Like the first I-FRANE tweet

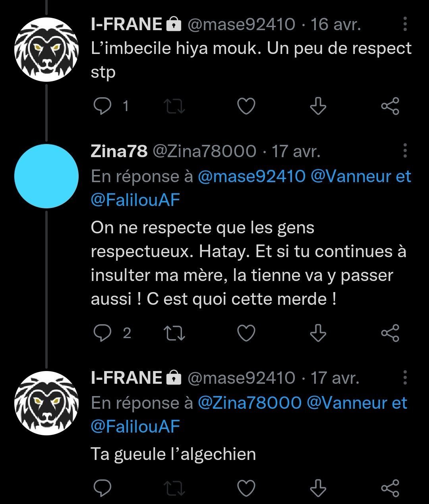tap(246, 106)
